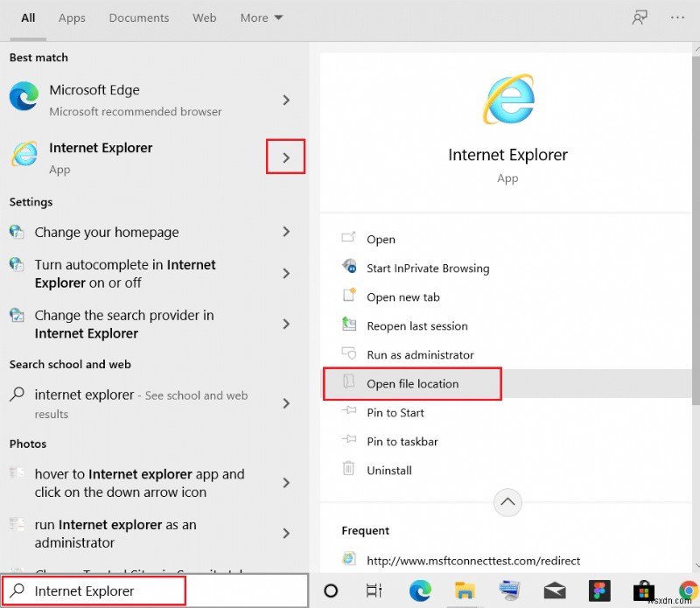Switch to the Web tab
This screenshot has height=608, width=700.
click(205, 17)
